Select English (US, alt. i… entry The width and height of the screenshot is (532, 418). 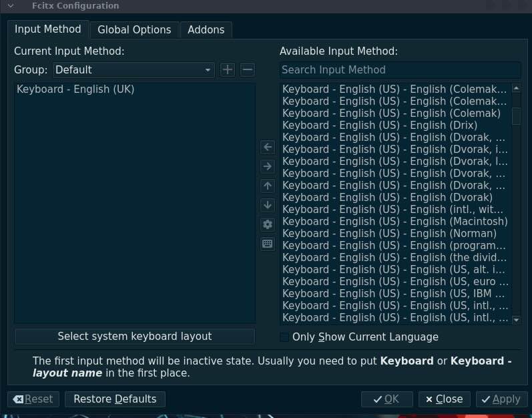tap(396, 270)
